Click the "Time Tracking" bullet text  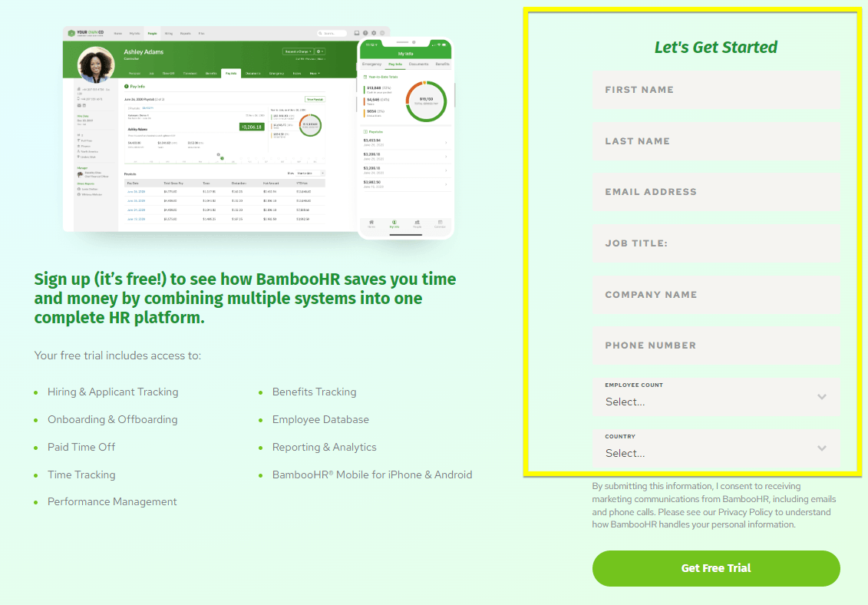(81, 474)
